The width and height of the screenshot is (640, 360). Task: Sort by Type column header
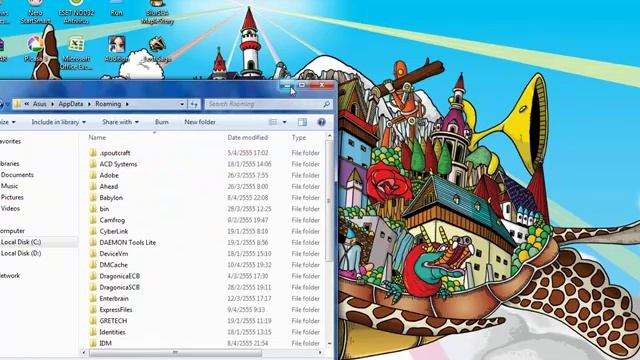tap(298, 138)
